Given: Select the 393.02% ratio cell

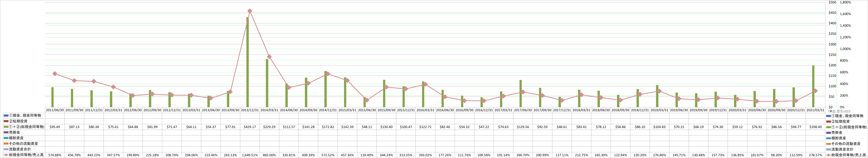Looking at the screenshot, I should (426, 155).
